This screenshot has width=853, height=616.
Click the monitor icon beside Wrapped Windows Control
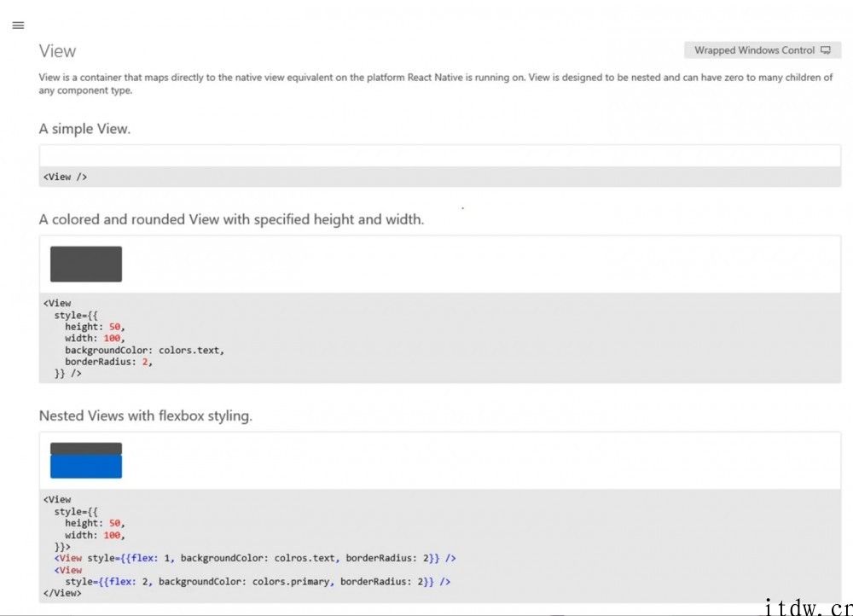[x=825, y=50]
